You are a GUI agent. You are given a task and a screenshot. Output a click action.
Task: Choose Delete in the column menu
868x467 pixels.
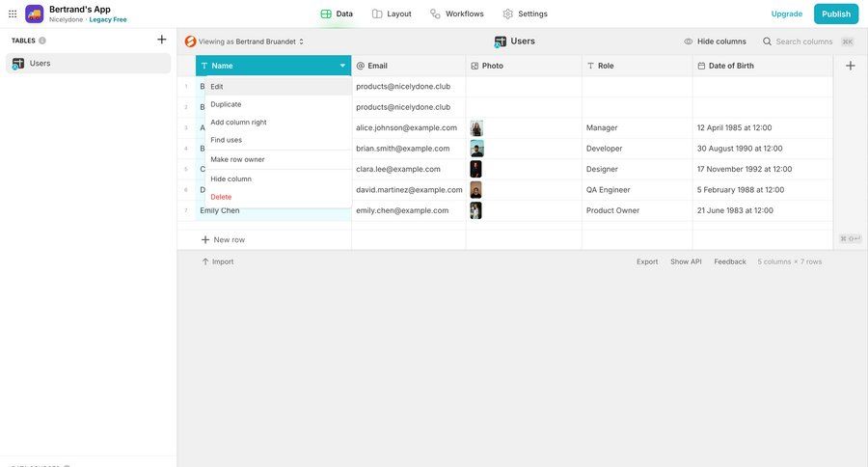(x=279, y=197)
